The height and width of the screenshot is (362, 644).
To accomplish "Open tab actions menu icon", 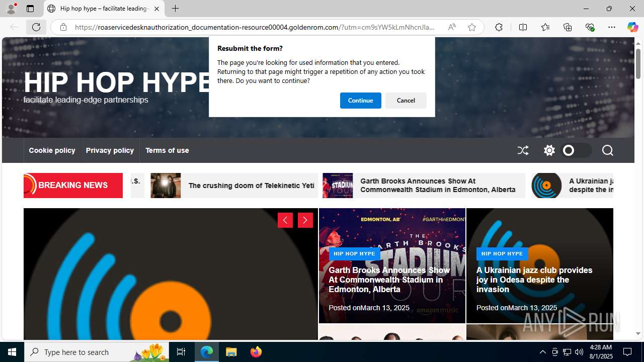I will pyautogui.click(x=30, y=9).
